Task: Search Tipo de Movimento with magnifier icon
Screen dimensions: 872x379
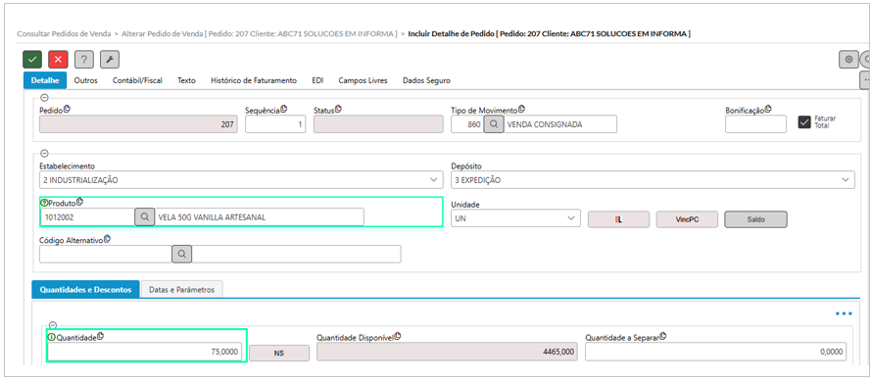Action: click(493, 124)
